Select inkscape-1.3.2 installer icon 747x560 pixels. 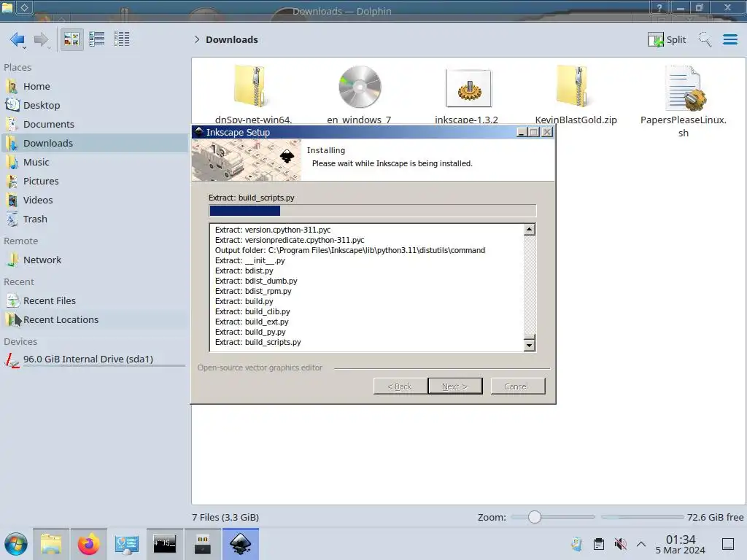tap(468, 88)
